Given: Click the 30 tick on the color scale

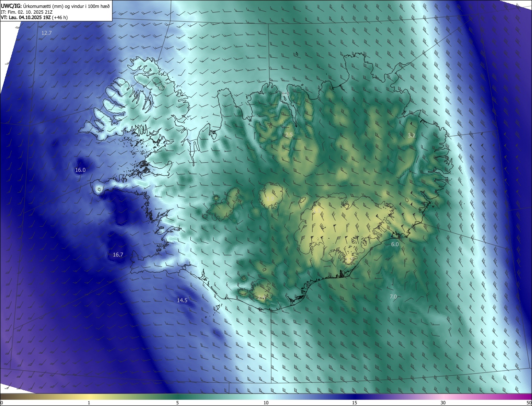Looking at the screenshot, I should [x=443, y=403].
